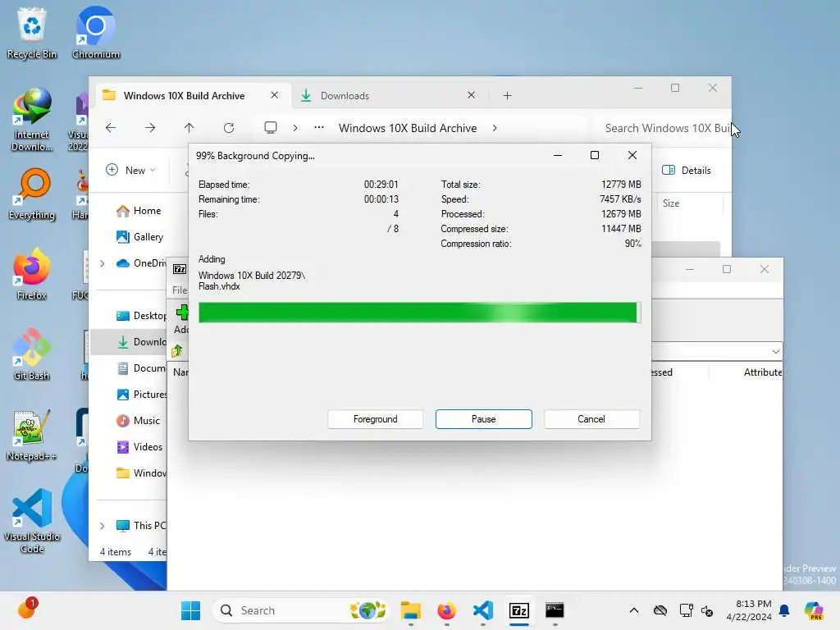Close the Windows 10X Build Archive tab
This screenshot has width=840, height=630.
tap(274, 95)
